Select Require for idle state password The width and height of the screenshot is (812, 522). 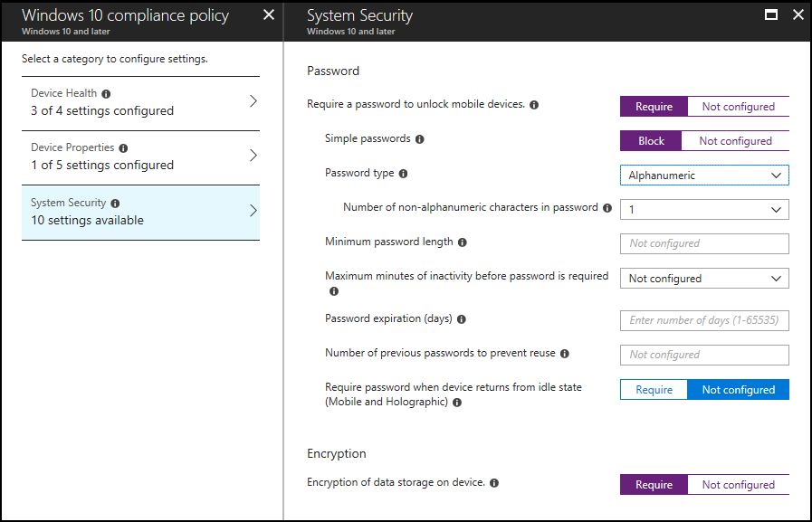(654, 390)
